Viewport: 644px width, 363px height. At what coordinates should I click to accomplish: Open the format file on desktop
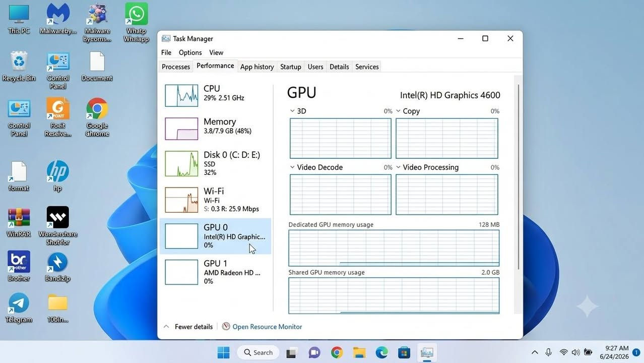(x=19, y=176)
